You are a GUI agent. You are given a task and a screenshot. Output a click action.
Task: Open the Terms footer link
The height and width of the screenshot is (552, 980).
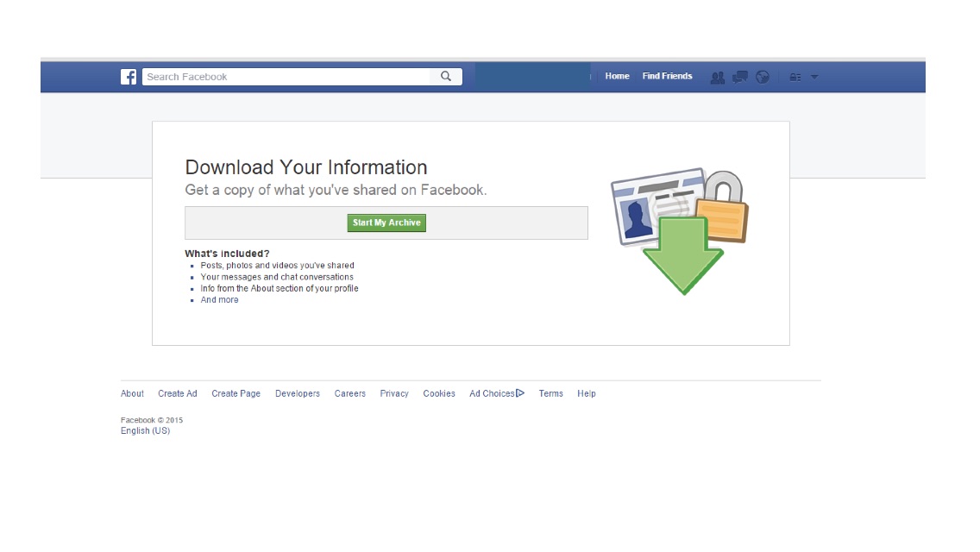click(x=550, y=393)
